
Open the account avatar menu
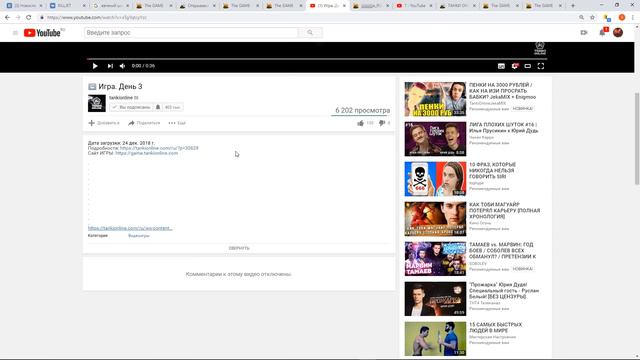click(x=618, y=33)
